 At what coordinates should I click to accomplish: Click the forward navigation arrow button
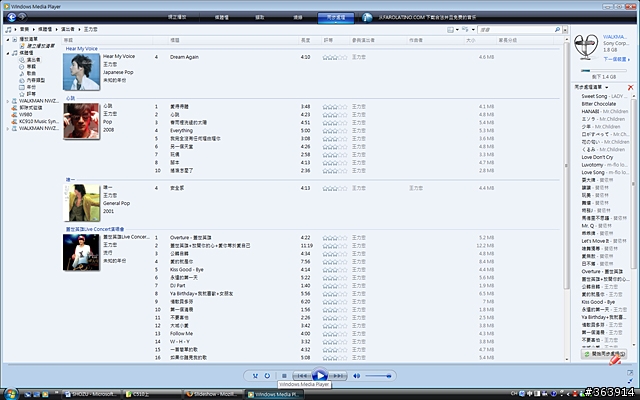point(22,17)
